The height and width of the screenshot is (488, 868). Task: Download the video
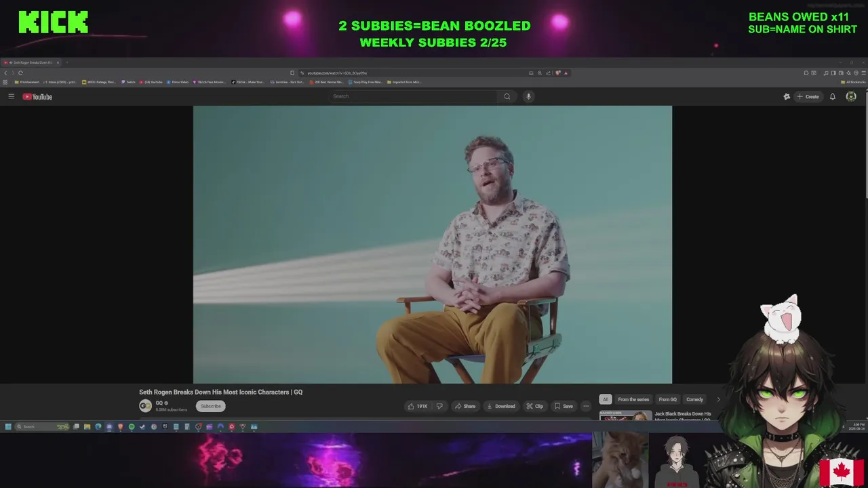[x=501, y=406]
